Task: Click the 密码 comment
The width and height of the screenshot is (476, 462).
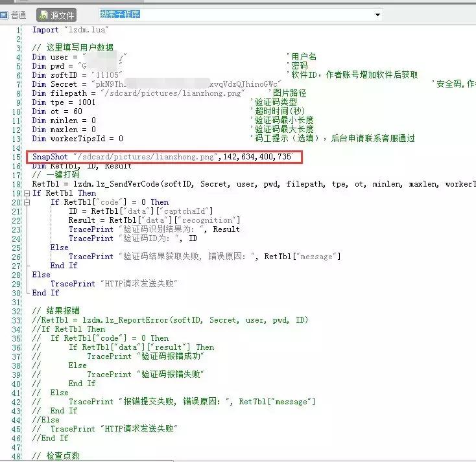Action: point(297,66)
